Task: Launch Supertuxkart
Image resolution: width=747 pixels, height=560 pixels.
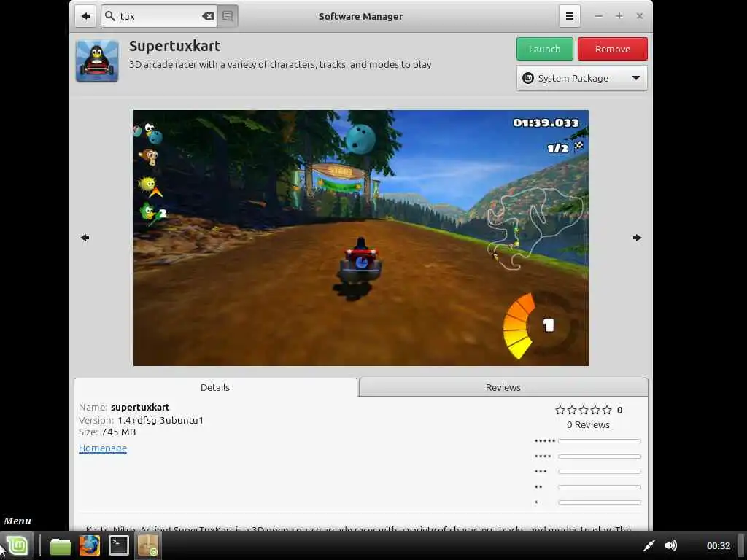Action: (544, 49)
